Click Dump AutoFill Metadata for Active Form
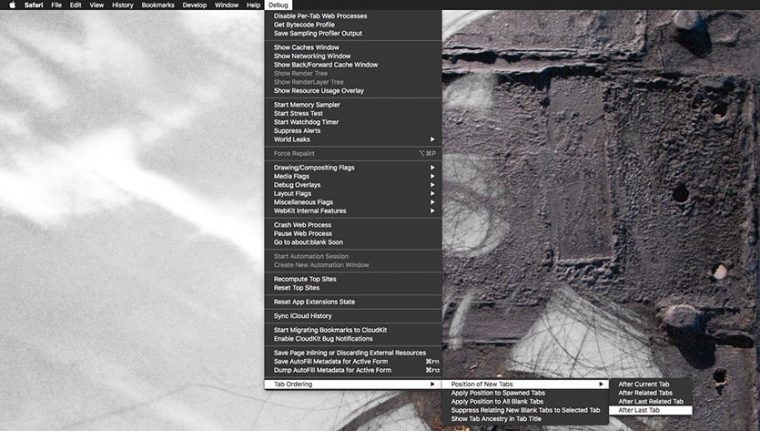This screenshot has height=431, width=760. tap(353, 370)
